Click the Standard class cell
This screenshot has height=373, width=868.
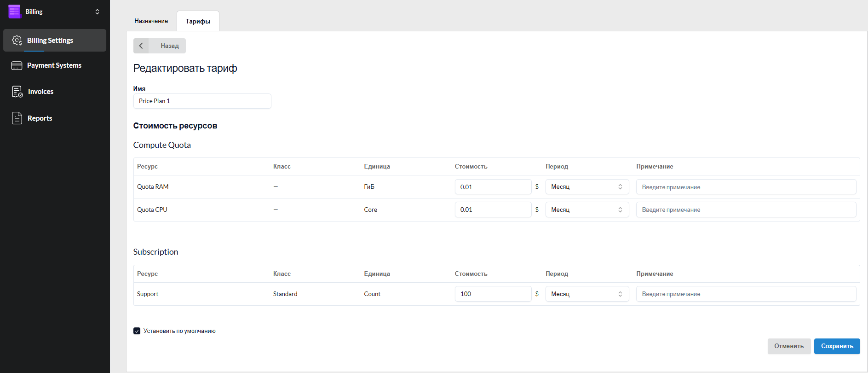pos(285,294)
